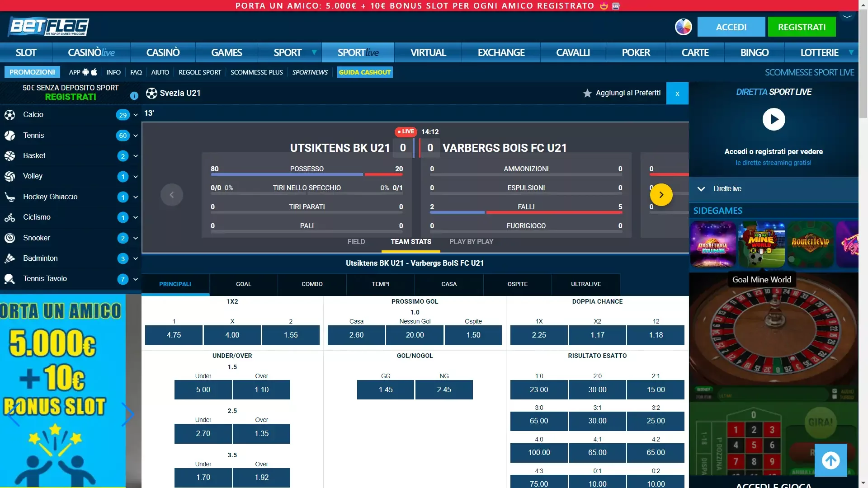The width and height of the screenshot is (868, 488).
Task: Expand the Dirette live section
Action: [702, 189]
